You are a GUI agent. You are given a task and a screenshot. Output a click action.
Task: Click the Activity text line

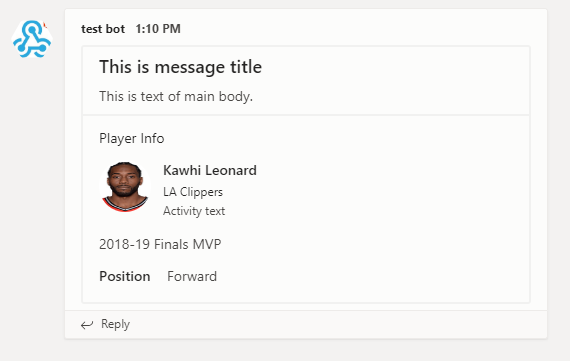(194, 211)
